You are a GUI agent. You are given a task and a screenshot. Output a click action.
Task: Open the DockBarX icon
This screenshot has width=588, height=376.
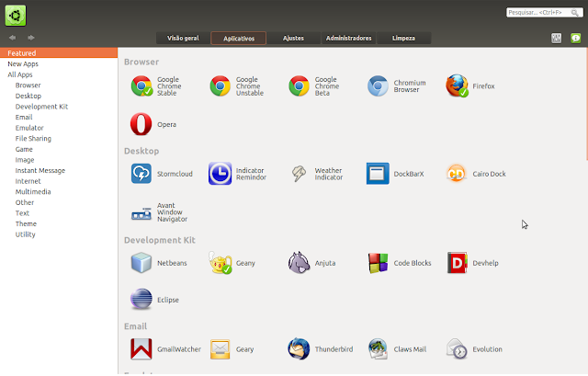click(x=378, y=174)
